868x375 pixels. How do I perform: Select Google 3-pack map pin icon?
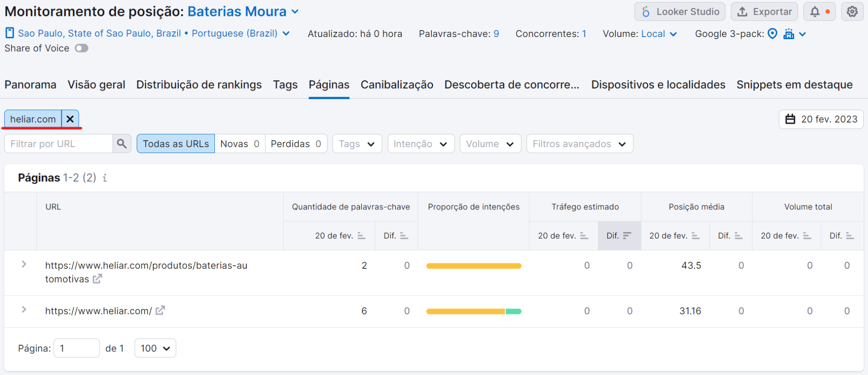pyautogui.click(x=772, y=34)
